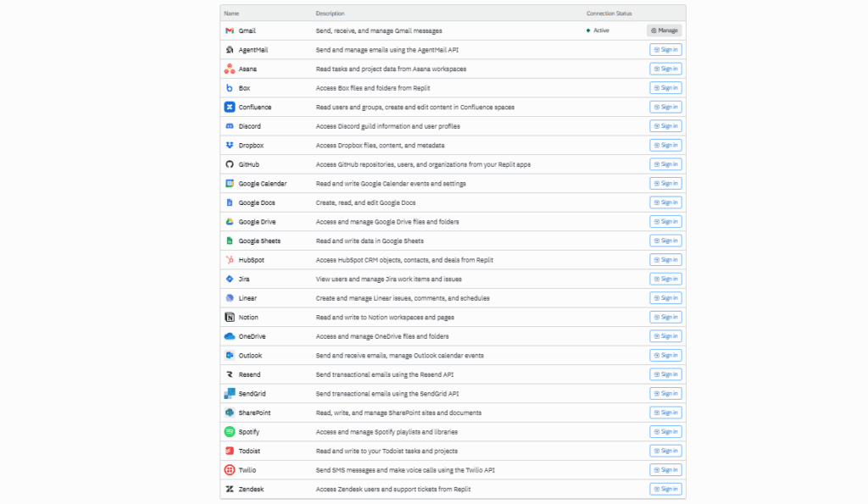Click the GitHub logo icon

tap(229, 164)
